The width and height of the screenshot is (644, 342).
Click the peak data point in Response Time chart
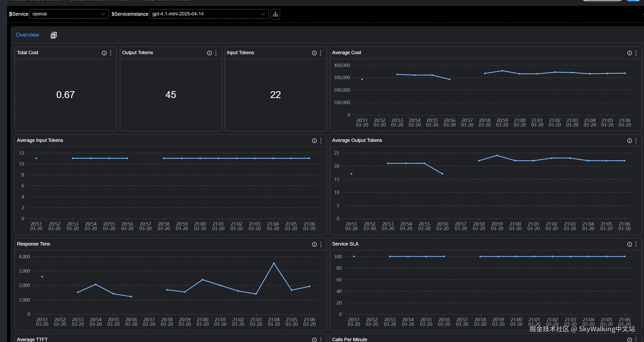[x=274, y=263]
